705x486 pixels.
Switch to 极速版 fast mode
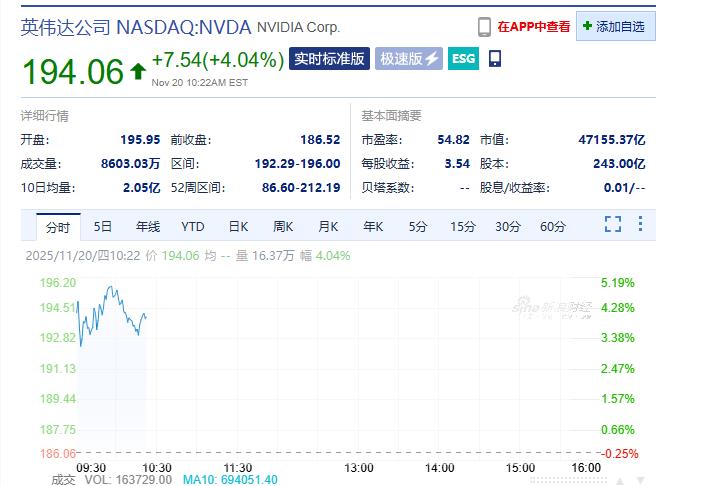pyautogui.click(x=409, y=58)
